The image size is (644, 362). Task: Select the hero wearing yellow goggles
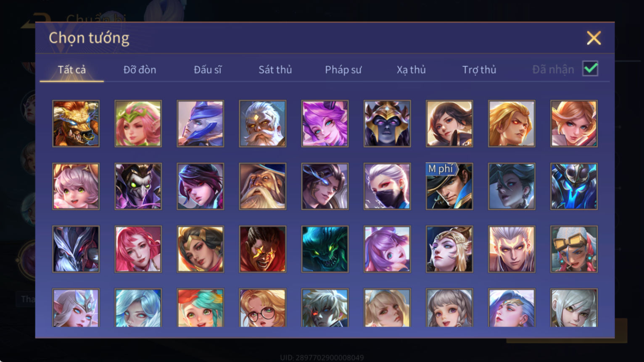coord(574,249)
